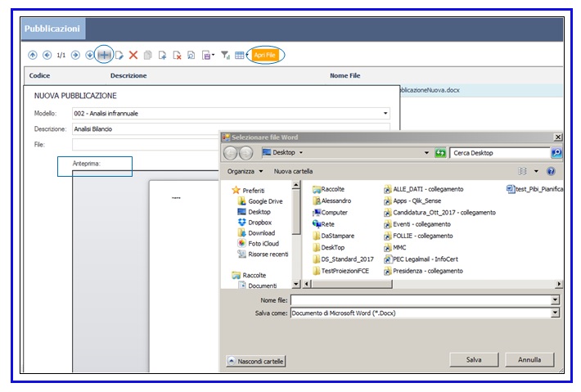Open the filter funnel icon
The height and width of the screenshot is (392, 581).
click(x=225, y=55)
